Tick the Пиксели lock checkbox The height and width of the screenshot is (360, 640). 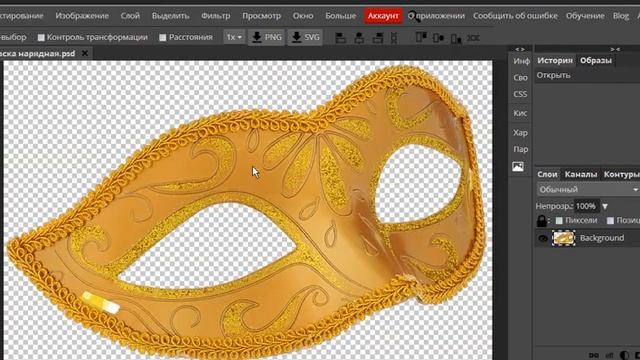pos(559,221)
